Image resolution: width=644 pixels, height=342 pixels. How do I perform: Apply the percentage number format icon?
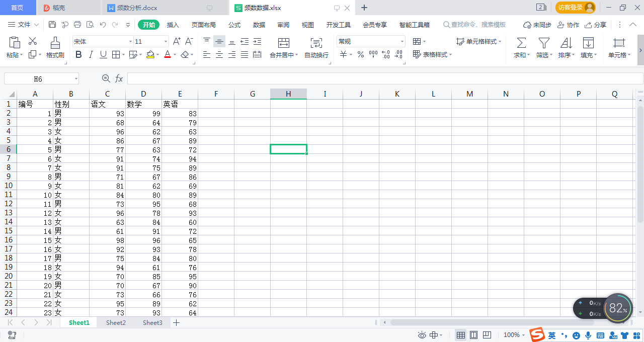pos(360,55)
